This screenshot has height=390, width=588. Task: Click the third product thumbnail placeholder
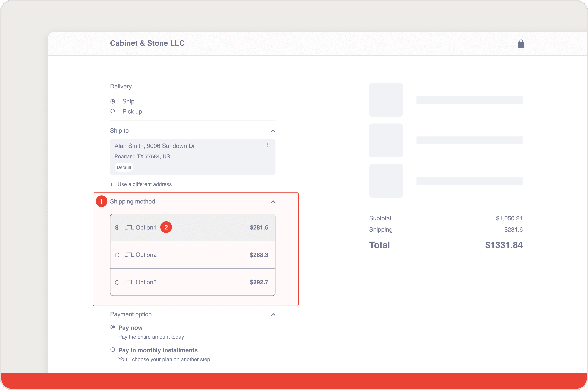click(386, 181)
